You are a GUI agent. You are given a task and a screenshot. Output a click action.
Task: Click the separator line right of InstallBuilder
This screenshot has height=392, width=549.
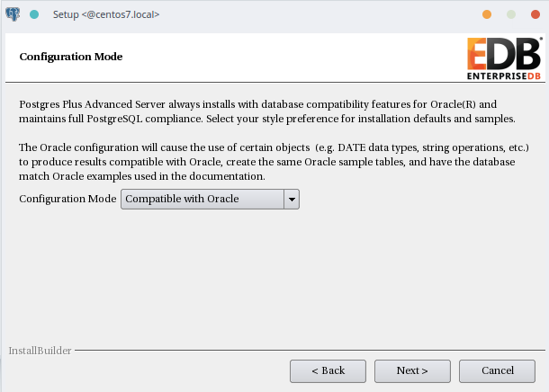click(310, 350)
